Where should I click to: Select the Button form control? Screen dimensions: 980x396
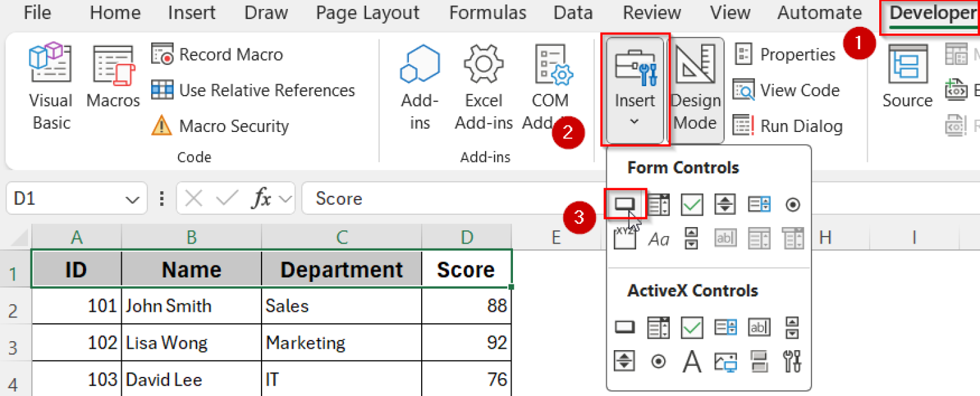coord(626,204)
